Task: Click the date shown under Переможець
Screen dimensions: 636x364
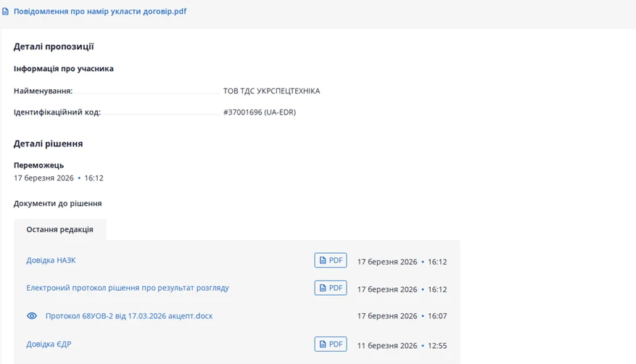Action: coord(44,178)
